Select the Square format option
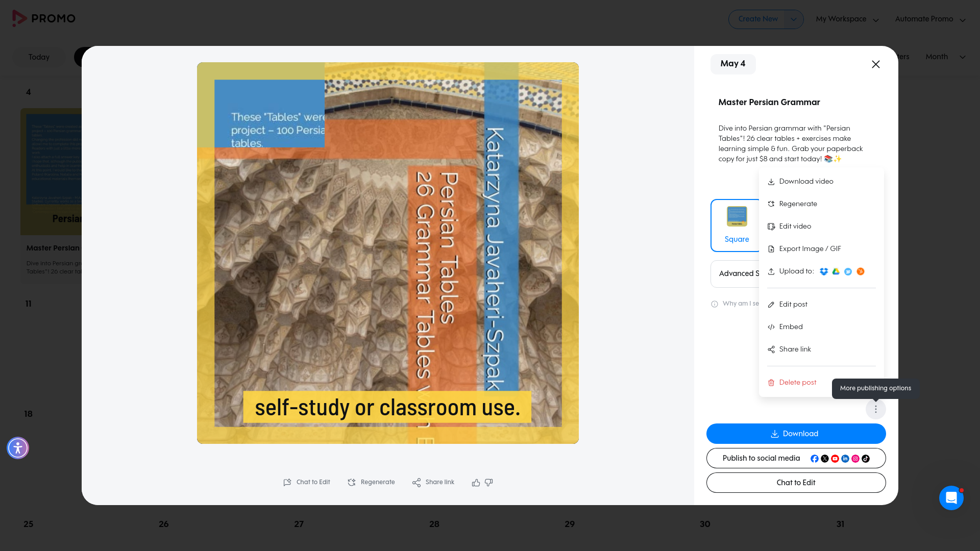This screenshot has width=980, height=551. pos(736,226)
